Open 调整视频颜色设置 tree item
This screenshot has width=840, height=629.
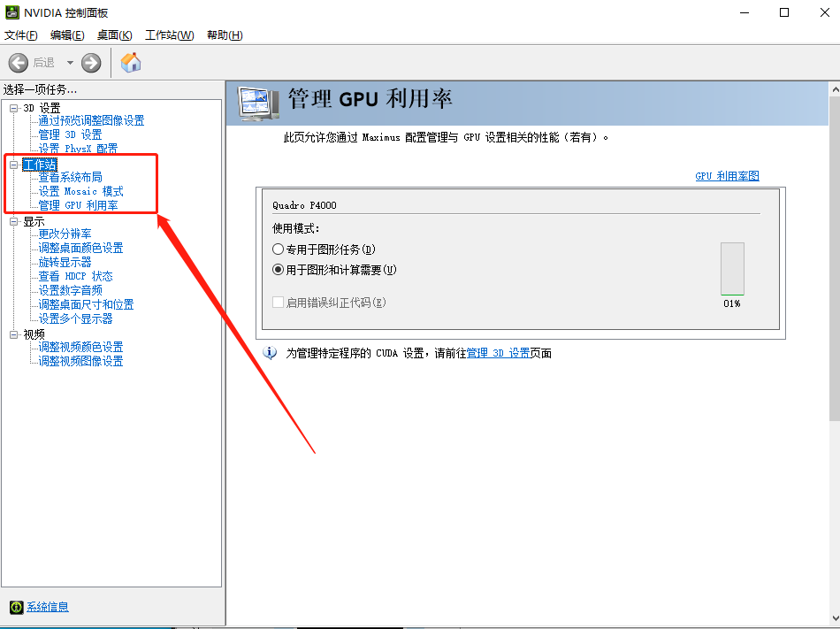point(80,347)
